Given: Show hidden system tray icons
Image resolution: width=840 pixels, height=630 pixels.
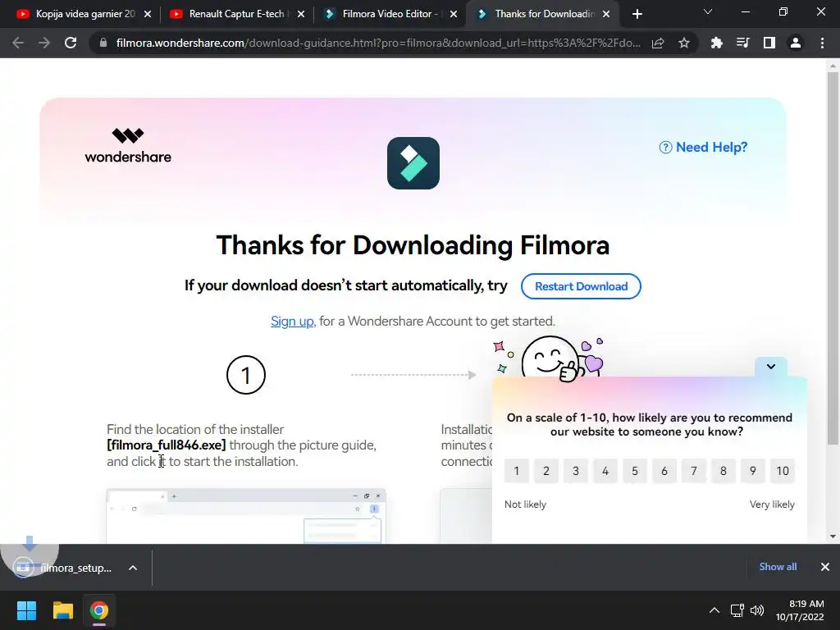Looking at the screenshot, I should [x=714, y=610].
